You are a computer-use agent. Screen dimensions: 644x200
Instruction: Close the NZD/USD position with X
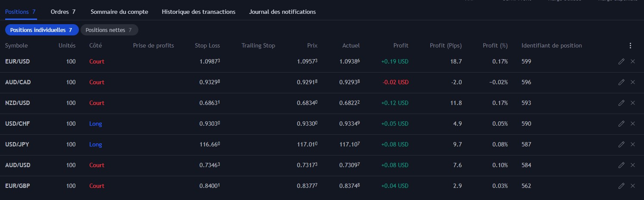click(633, 103)
